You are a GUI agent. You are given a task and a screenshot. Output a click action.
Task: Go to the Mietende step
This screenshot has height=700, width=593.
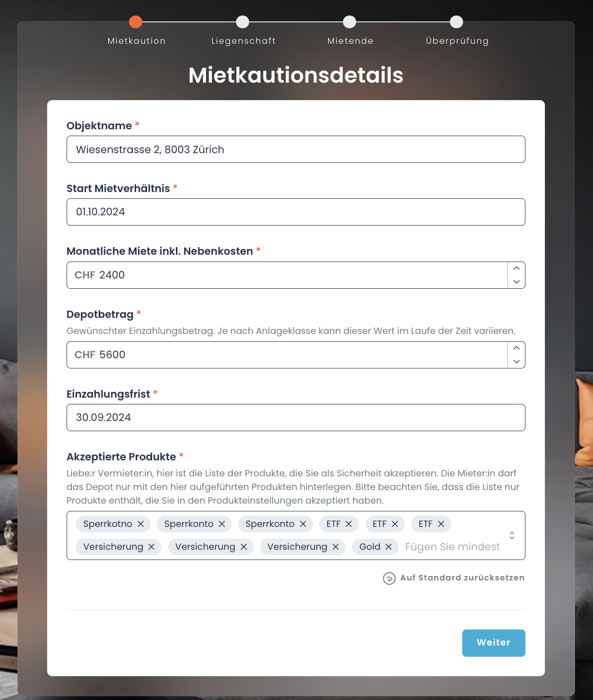(349, 22)
